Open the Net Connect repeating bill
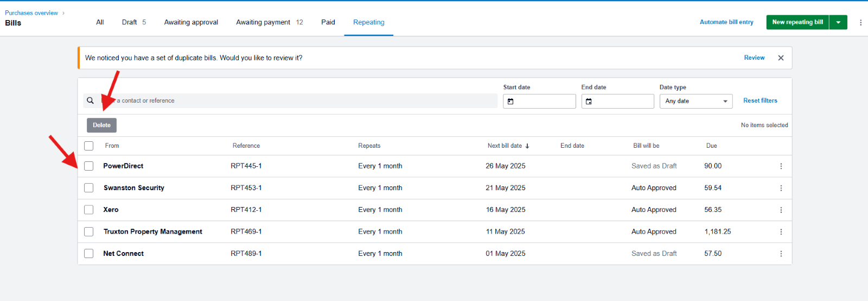Screen dimensions: 868x301 [124, 254]
